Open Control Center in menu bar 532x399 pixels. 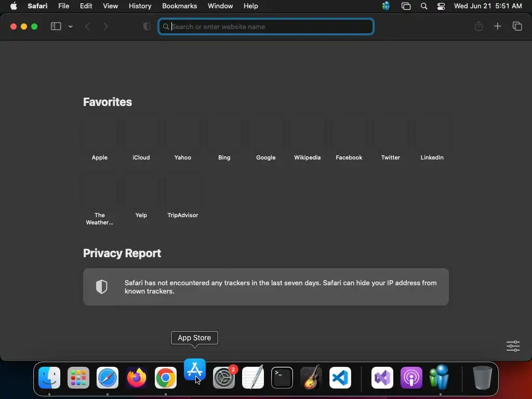(441, 6)
